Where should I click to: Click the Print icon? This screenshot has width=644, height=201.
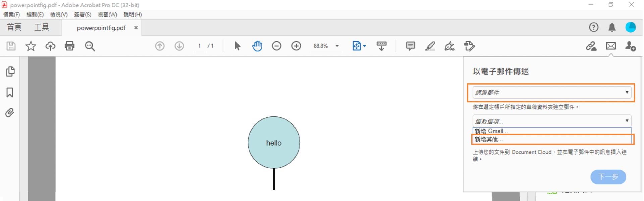(x=70, y=46)
